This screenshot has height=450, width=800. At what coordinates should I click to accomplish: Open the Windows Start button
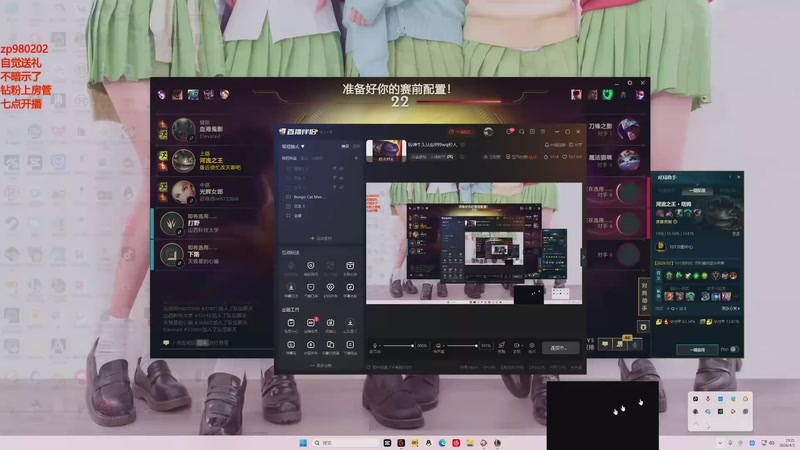[303, 443]
